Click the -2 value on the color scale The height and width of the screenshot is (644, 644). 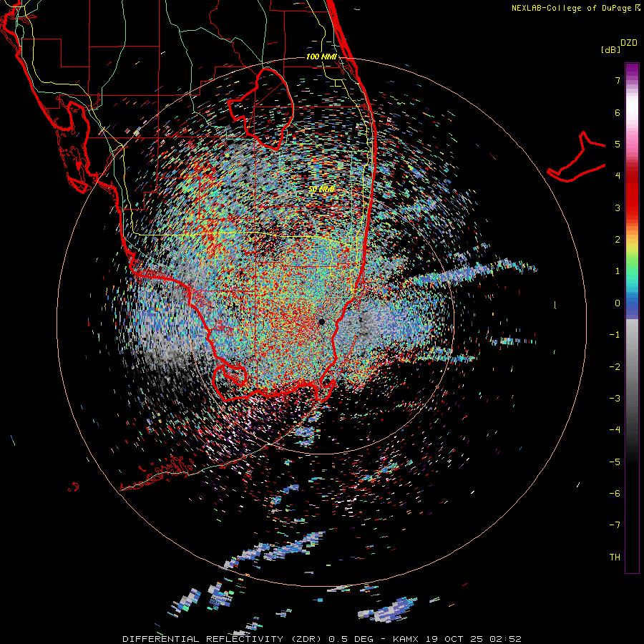615,367
